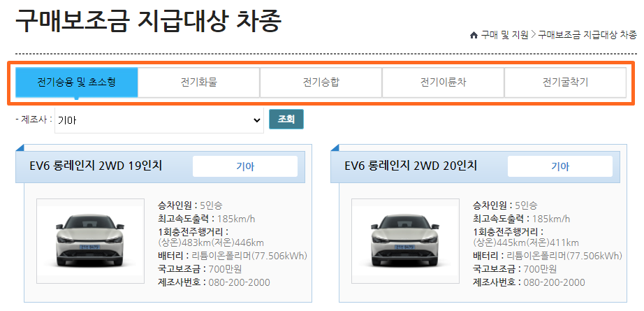The image size is (644, 311).
Task: Click the 조회 search button
Action: tap(286, 119)
